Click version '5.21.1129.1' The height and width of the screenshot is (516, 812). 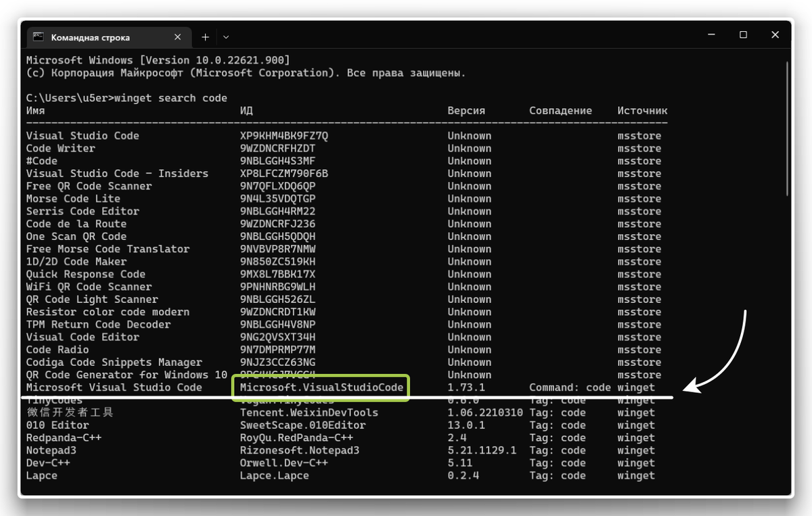(x=482, y=450)
